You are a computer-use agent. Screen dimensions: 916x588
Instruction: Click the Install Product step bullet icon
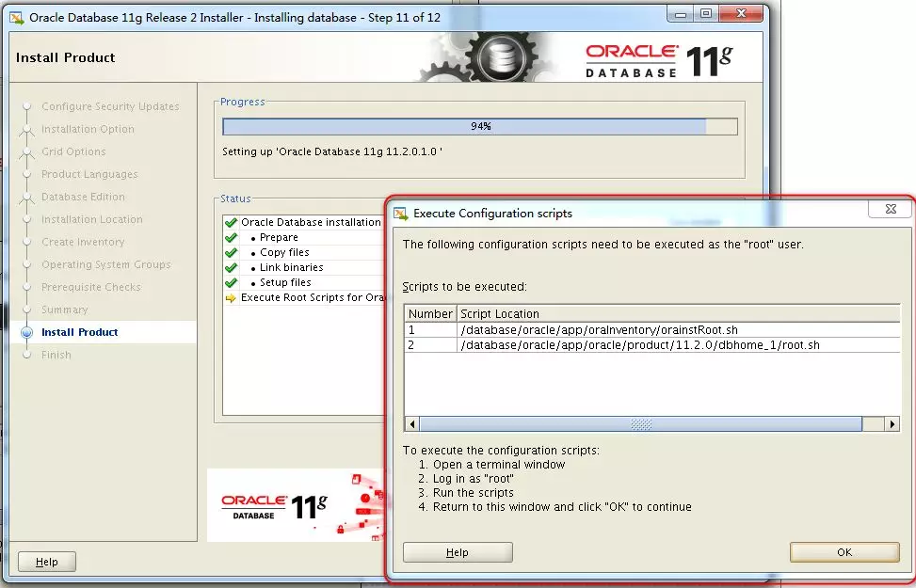pos(27,332)
